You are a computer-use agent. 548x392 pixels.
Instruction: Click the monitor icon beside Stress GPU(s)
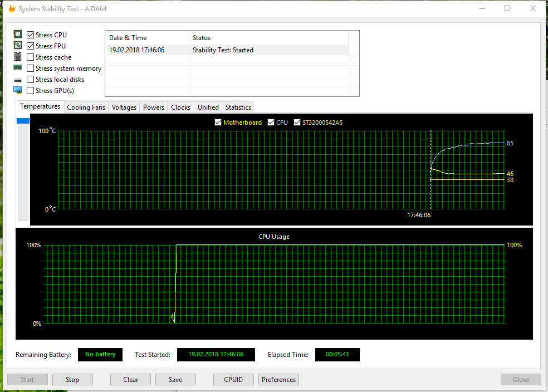tap(18, 90)
